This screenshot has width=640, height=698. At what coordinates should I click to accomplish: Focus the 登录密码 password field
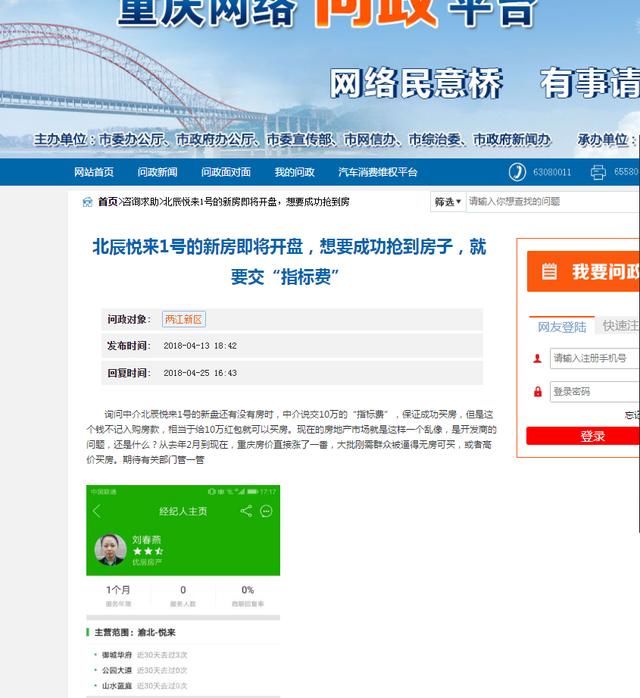[595, 392]
